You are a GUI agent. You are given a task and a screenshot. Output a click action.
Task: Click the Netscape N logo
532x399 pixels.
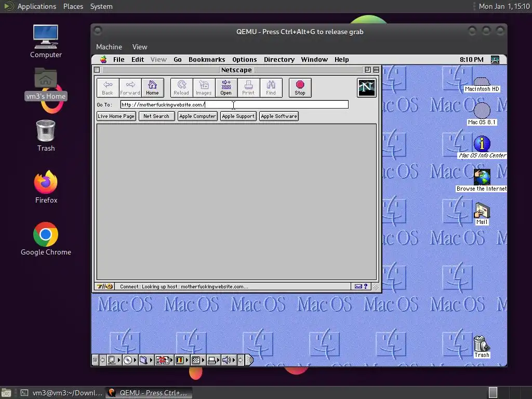(x=366, y=87)
